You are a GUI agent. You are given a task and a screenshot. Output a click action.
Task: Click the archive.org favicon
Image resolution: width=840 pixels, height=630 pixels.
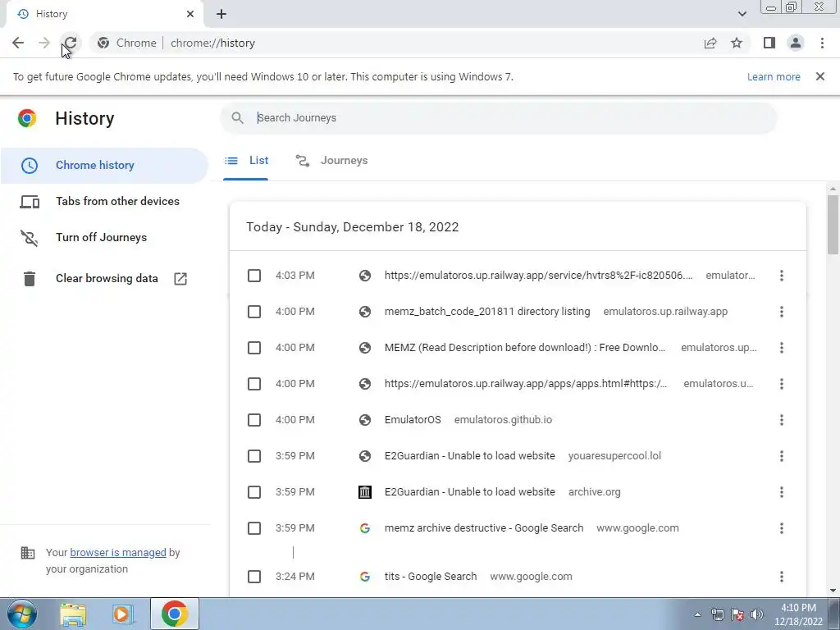(x=365, y=492)
